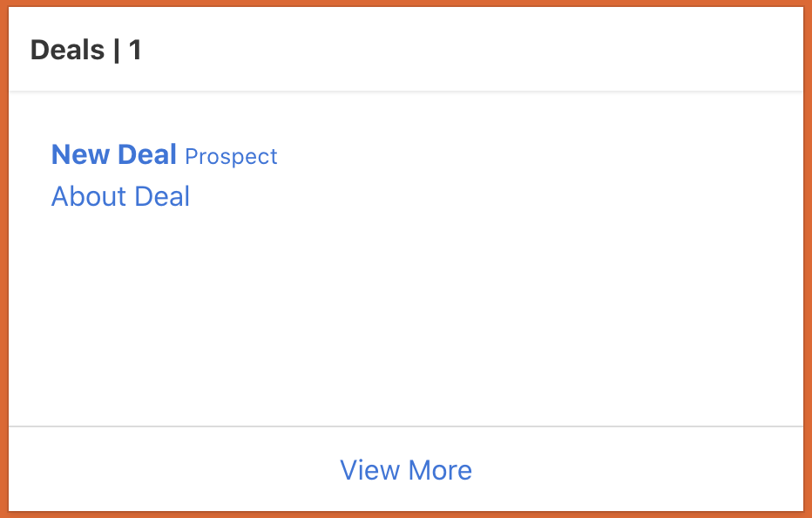Image resolution: width=812 pixels, height=518 pixels.
Task: Click View More at card bottom
Action: point(406,470)
